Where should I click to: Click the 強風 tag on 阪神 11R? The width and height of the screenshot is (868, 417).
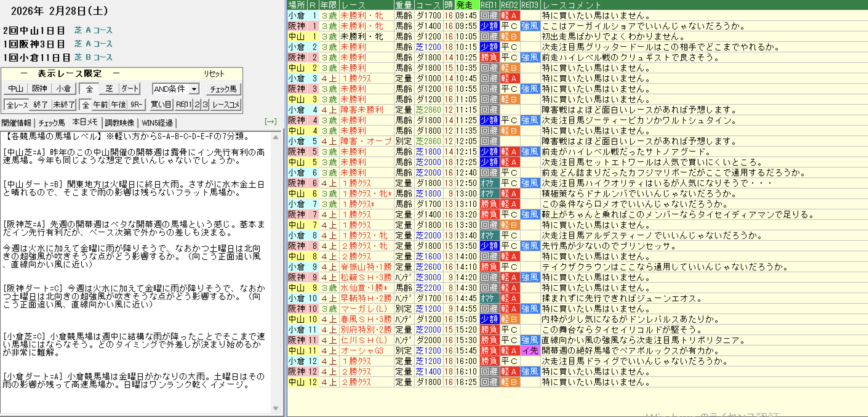point(530,340)
